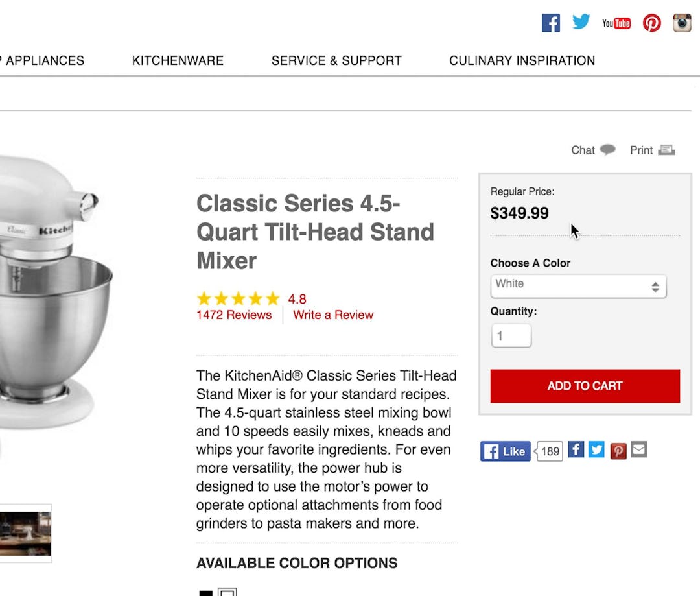Share the mixer via the Twitter share icon
The height and width of the screenshot is (596, 700).
(x=596, y=449)
